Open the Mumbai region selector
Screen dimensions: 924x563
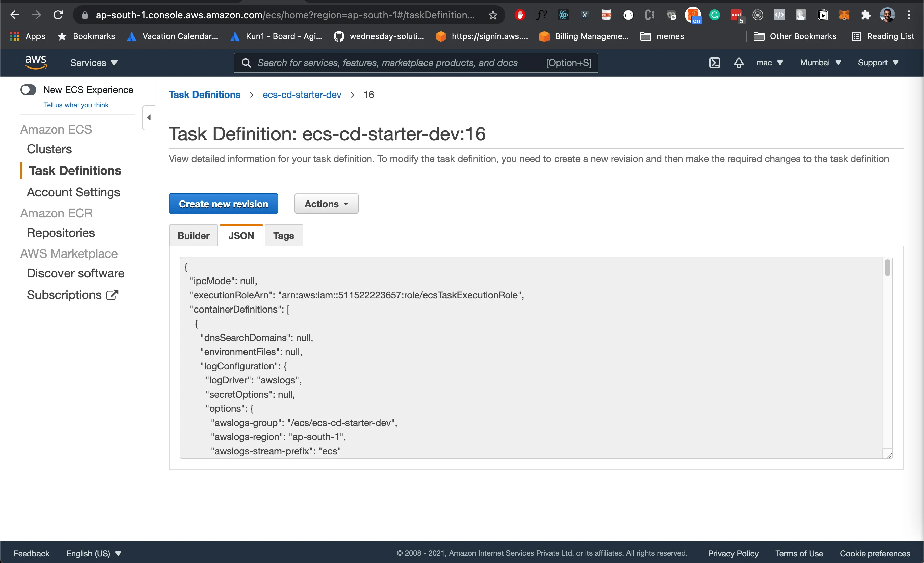pos(821,62)
